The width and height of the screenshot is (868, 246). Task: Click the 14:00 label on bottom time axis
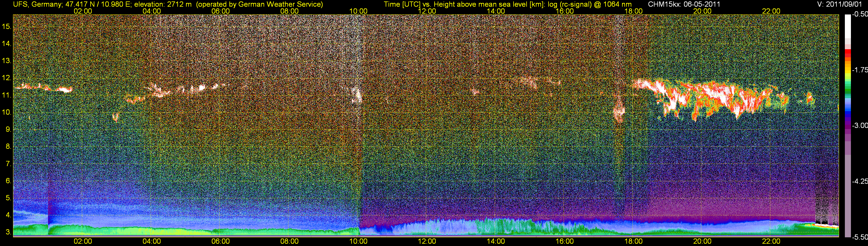pos(496,241)
